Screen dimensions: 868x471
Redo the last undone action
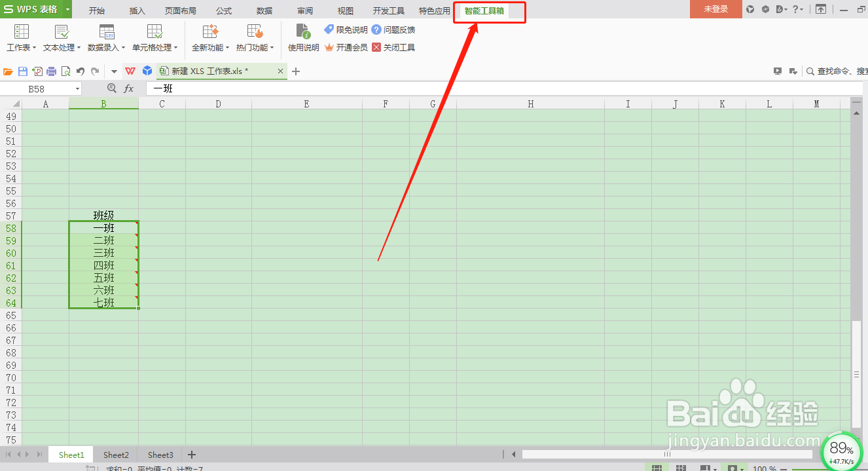pyautogui.click(x=96, y=71)
